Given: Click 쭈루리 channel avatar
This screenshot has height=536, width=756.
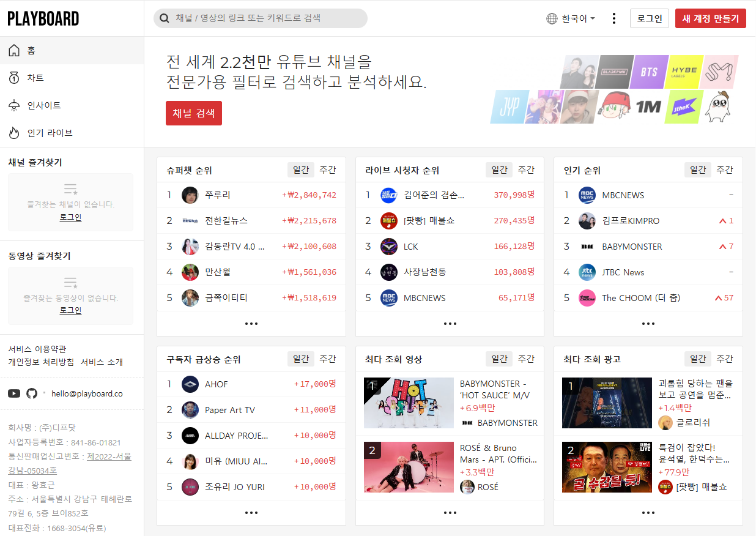Looking at the screenshot, I should point(190,195).
